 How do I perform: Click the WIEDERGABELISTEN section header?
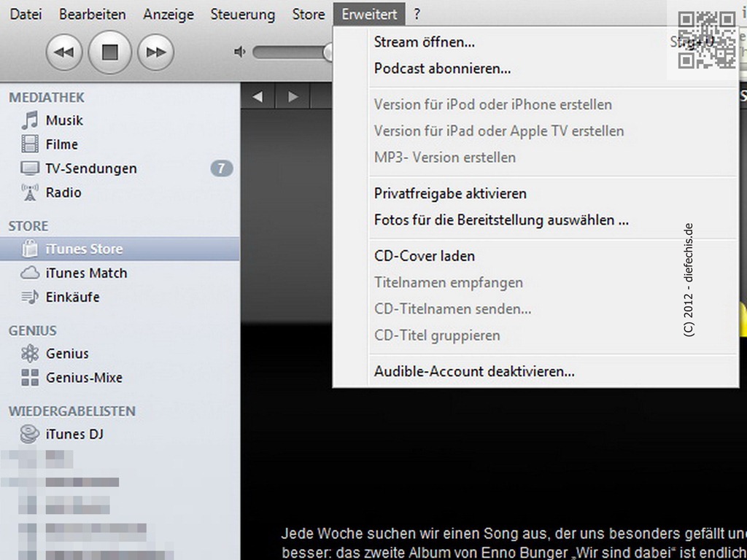click(72, 411)
